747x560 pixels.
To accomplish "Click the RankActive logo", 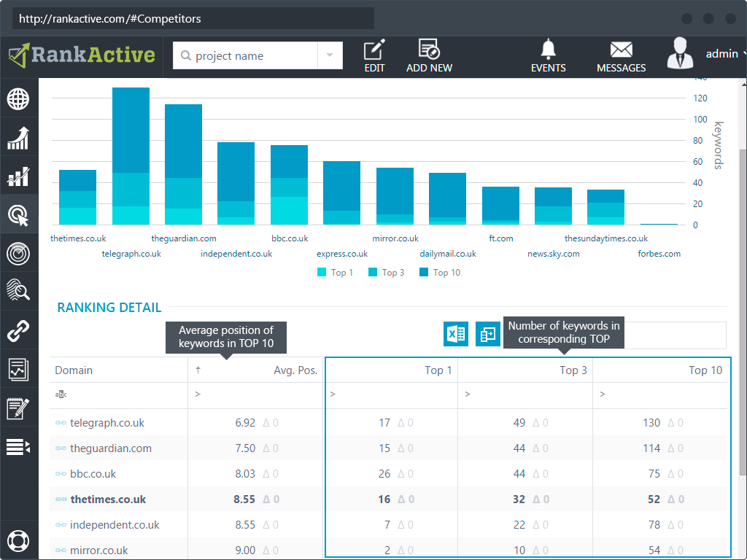I will pyautogui.click(x=82, y=55).
